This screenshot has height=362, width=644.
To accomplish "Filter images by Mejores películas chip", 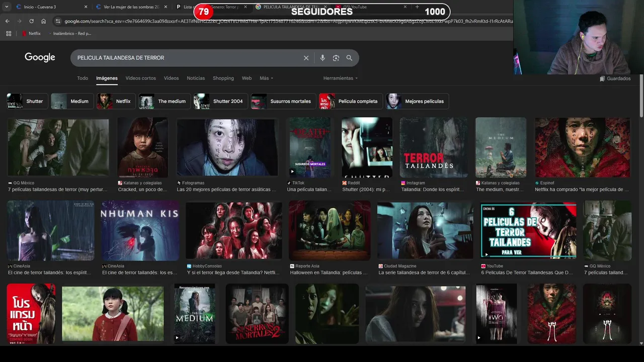I will pyautogui.click(x=417, y=101).
